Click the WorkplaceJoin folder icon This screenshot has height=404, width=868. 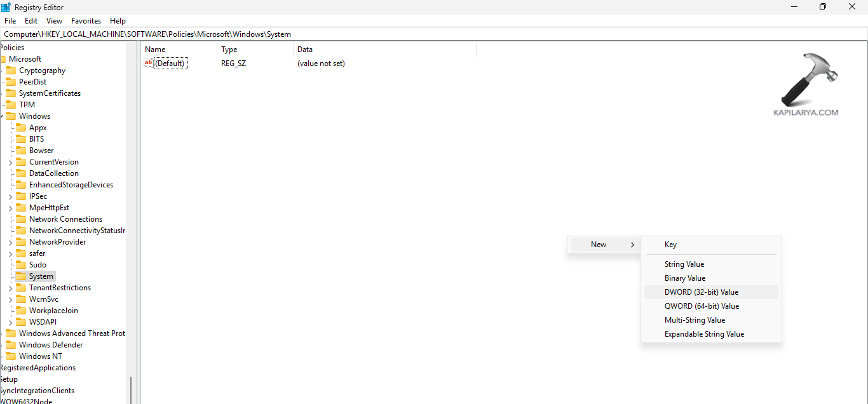[21, 311]
